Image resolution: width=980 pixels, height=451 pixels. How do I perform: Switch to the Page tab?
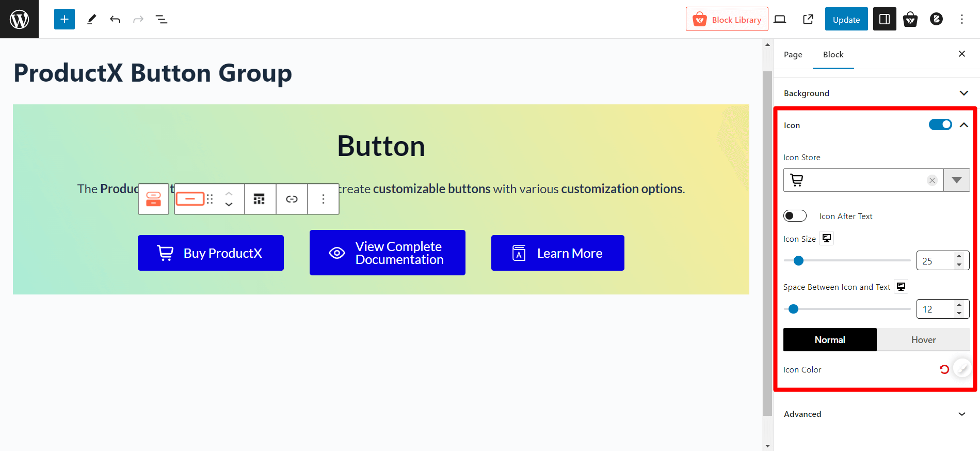click(x=793, y=55)
